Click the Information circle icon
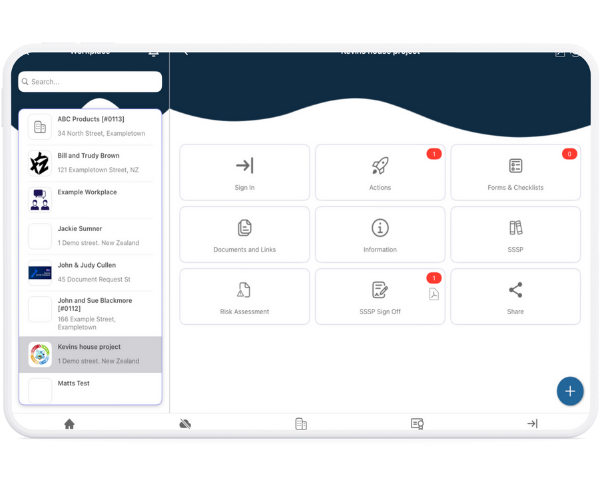The height and width of the screenshot is (490, 600). click(x=380, y=228)
